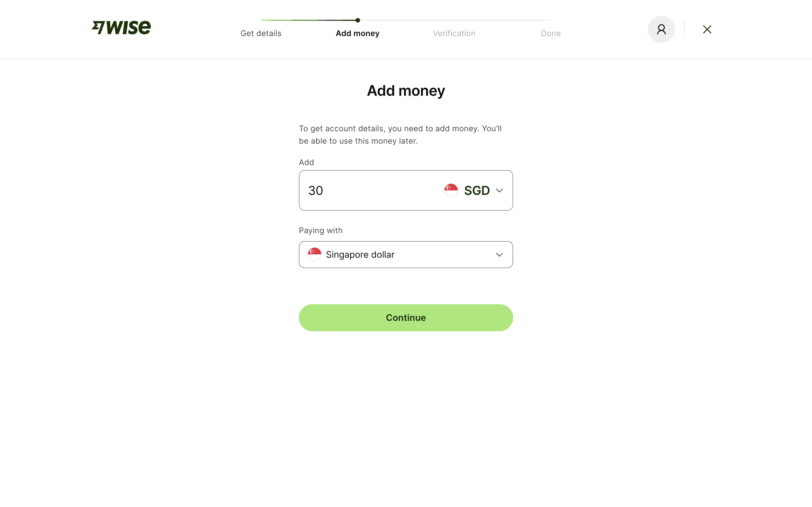Click the "Paying with" field label
The height and width of the screenshot is (507, 812).
point(321,231)
